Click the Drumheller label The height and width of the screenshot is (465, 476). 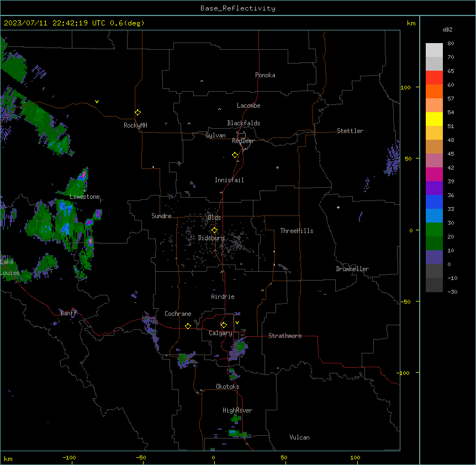(352, 269)
